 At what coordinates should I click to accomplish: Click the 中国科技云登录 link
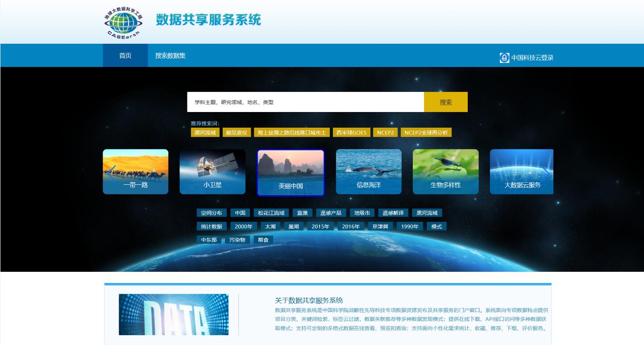[532, 58]
